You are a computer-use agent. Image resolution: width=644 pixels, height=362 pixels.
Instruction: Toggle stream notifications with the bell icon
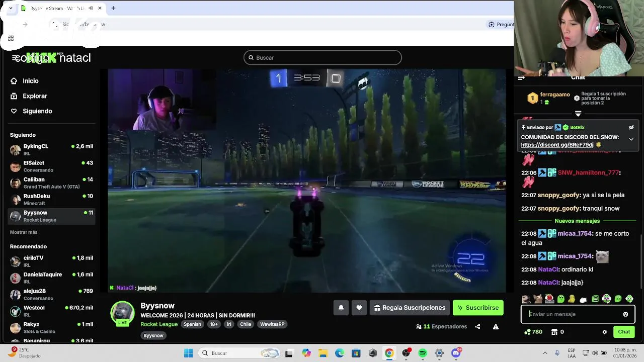341,308
